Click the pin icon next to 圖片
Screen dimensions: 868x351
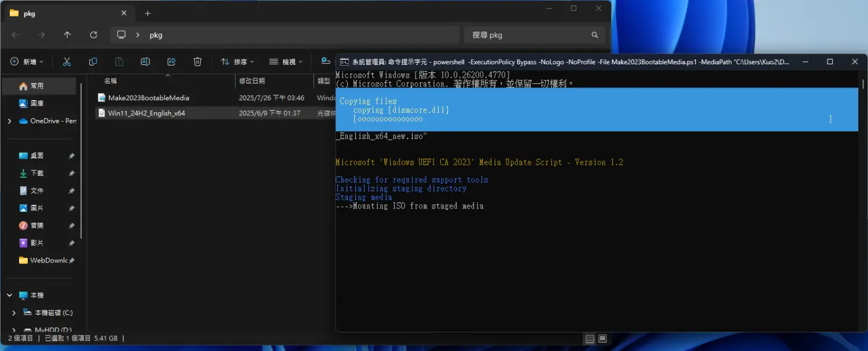click(72, 208)
